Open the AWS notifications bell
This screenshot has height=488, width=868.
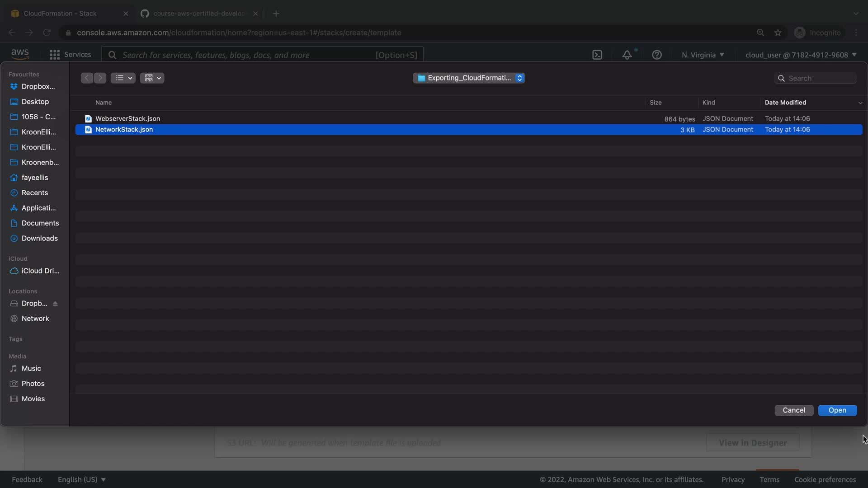(x=627, y=55)
